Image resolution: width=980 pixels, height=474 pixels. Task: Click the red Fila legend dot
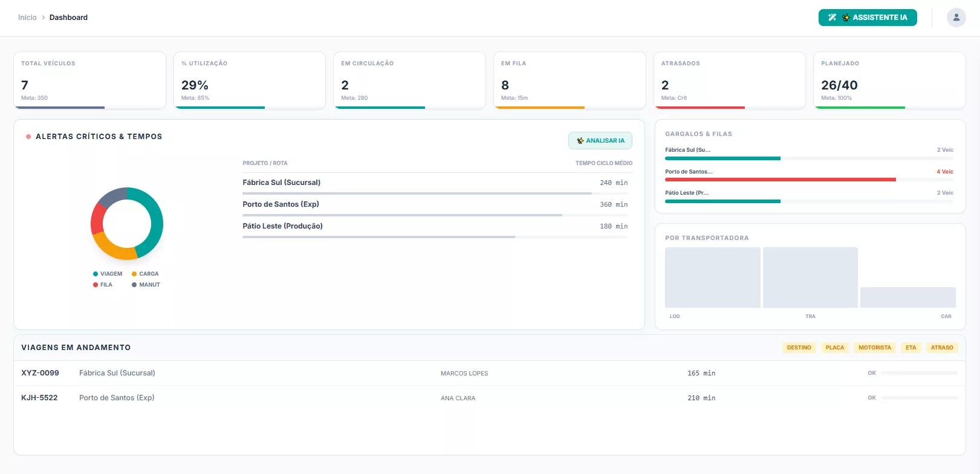(x=96, y=285)
